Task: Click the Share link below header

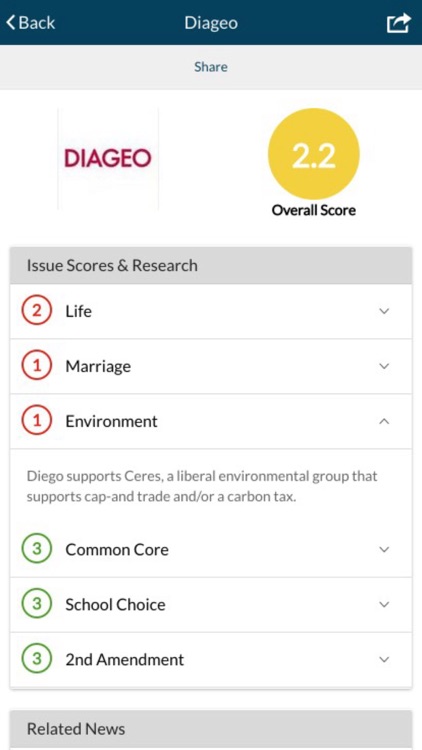Action: (211, 66)
